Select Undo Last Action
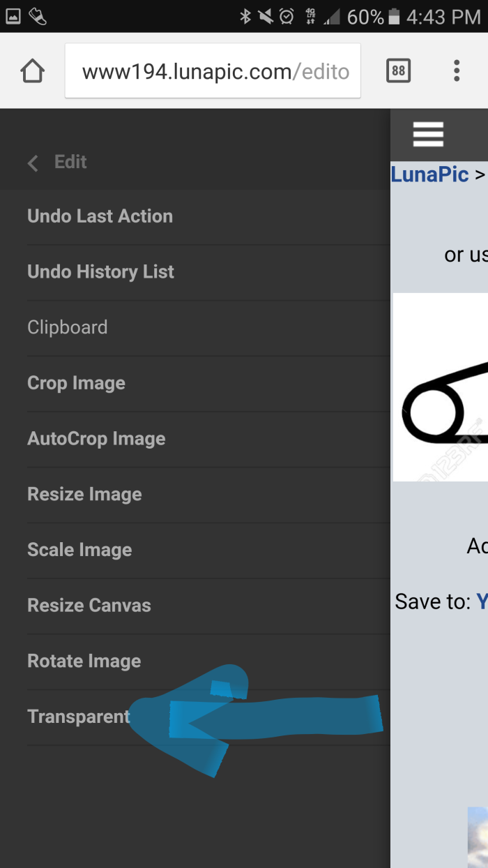 100,216
